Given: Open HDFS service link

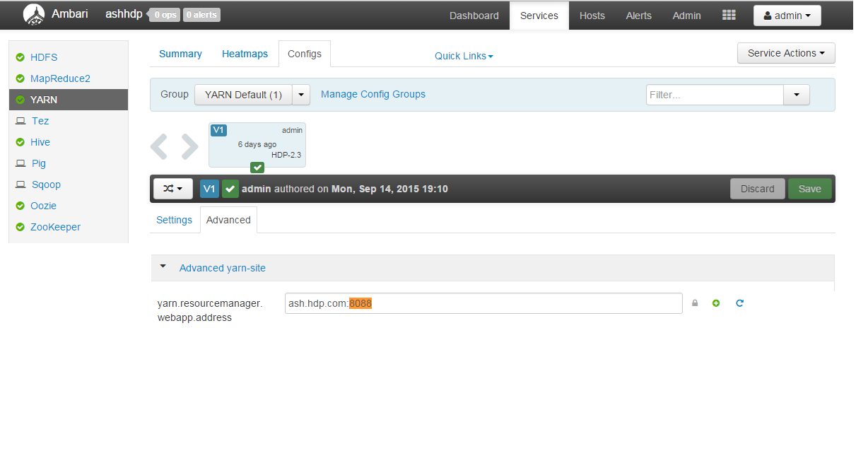Looking at the screenshot, I should point(44,57).
